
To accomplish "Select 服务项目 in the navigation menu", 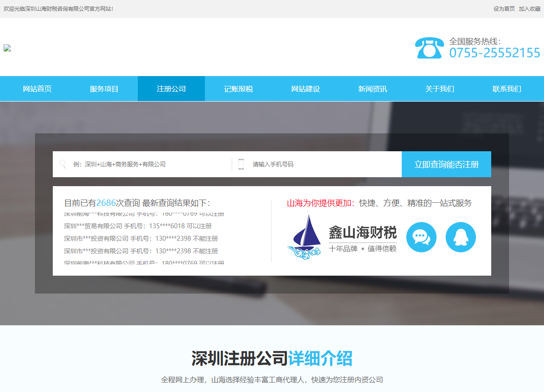I will pos(104,88).
